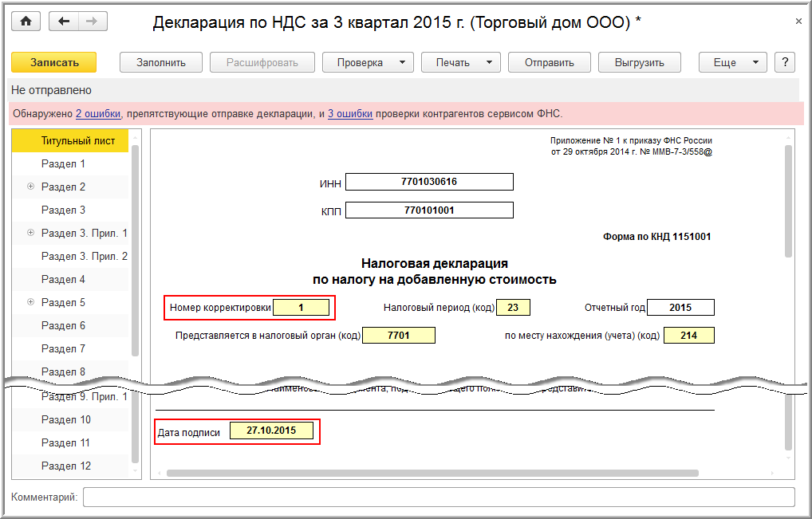Click the Отчетный год field 2015

[680, 308]
